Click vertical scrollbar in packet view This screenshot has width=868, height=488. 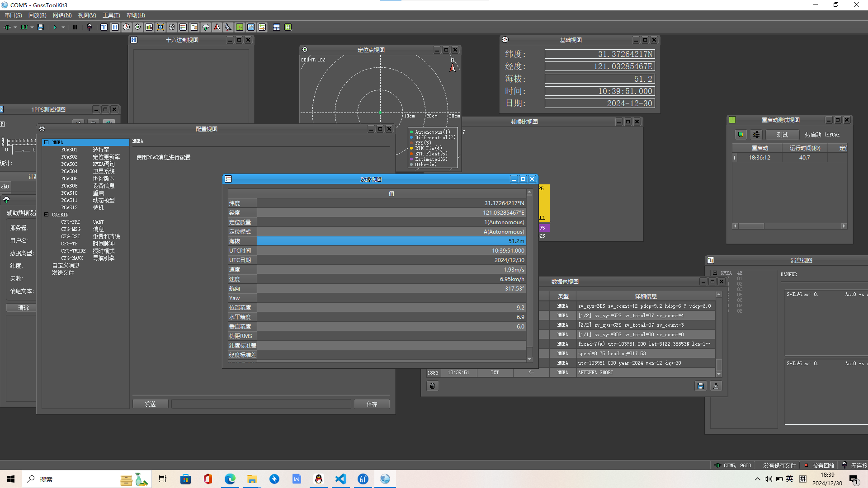coord(719,334)
